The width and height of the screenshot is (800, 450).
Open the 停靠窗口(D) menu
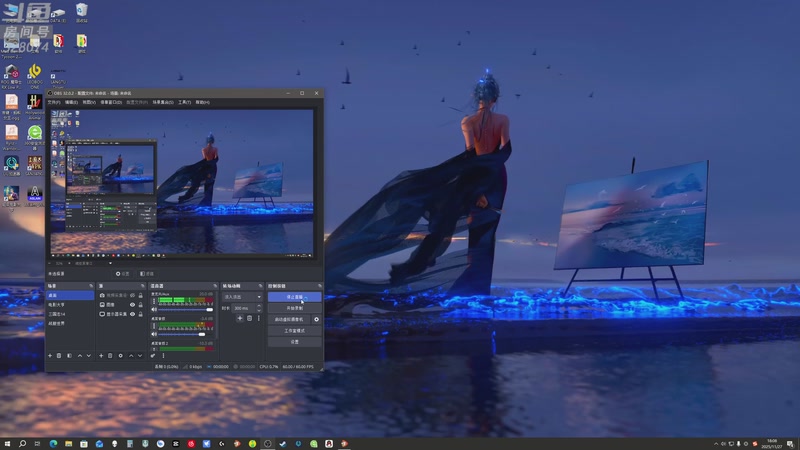coord(111,102)
